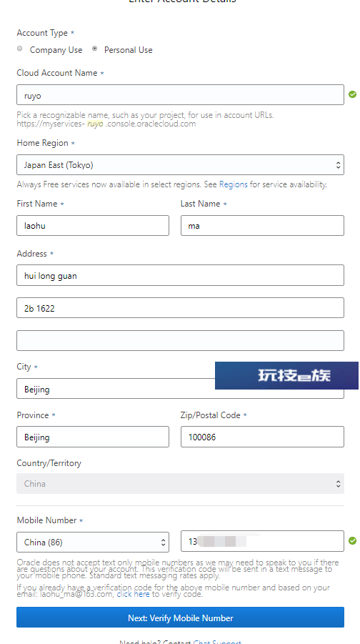Click the First Name field containing laohu

pos(93,225)
